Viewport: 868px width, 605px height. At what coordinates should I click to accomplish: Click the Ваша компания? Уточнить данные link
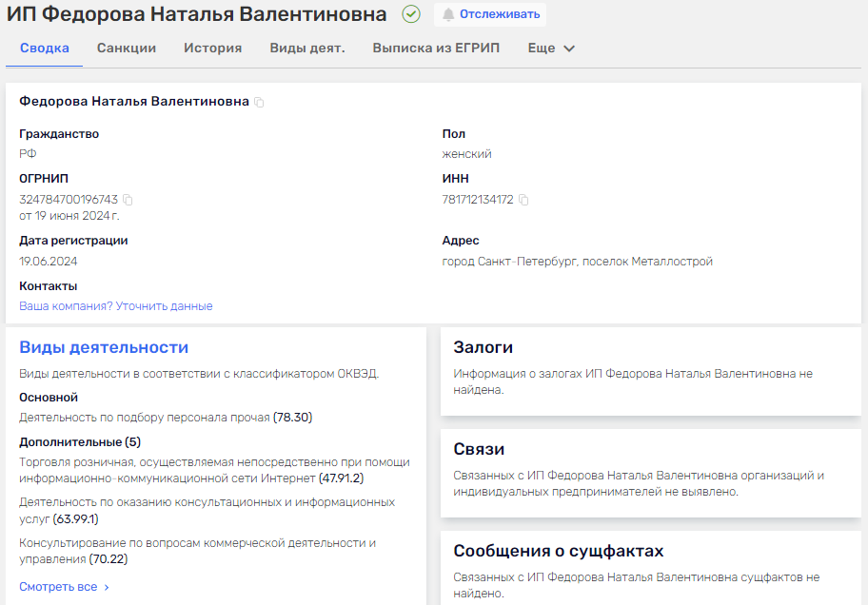[116, 306]
